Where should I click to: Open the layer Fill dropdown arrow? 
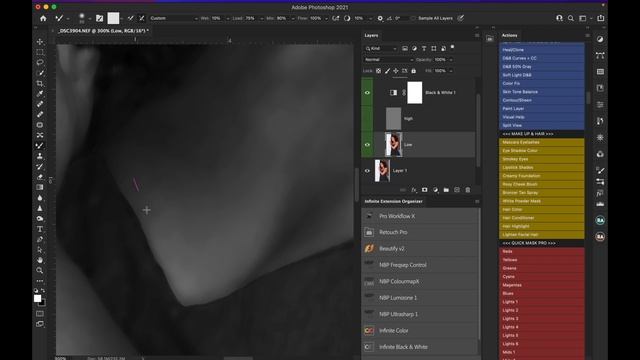(451, 71)
